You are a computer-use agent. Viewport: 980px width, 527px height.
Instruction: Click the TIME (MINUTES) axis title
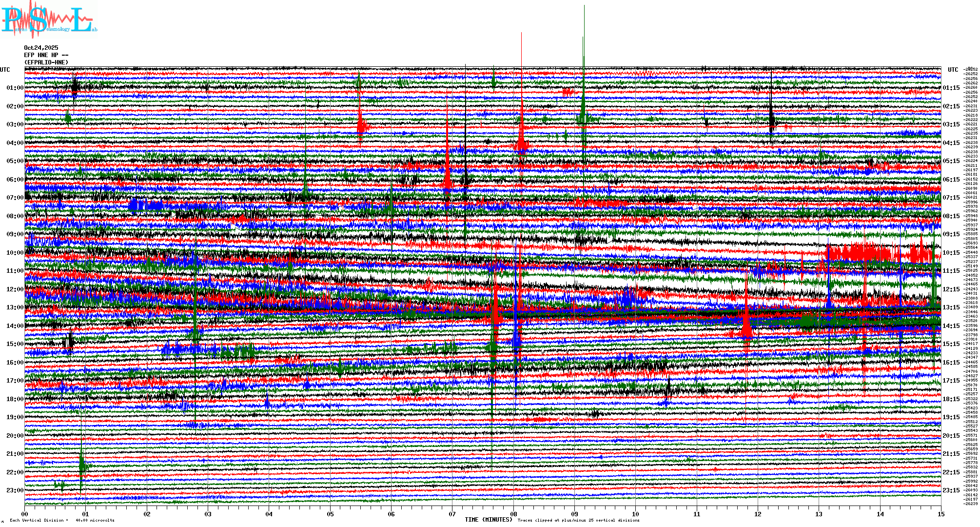488,520
